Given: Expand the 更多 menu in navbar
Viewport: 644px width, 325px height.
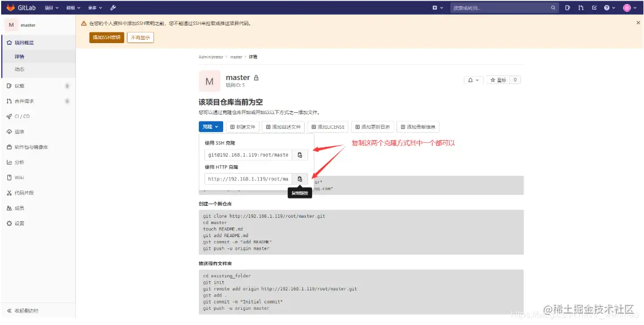Looking at the screenshot, I should click(x=95, y=8).
